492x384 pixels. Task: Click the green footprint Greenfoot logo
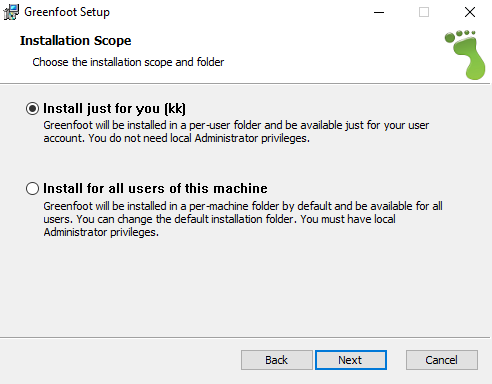(x=465, y=55)
